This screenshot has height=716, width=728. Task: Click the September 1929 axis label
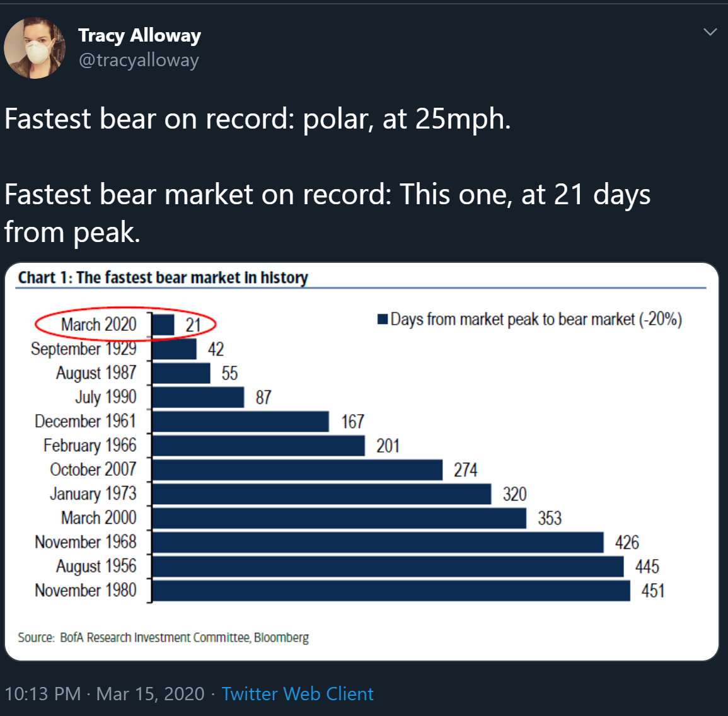pos(84,349)
